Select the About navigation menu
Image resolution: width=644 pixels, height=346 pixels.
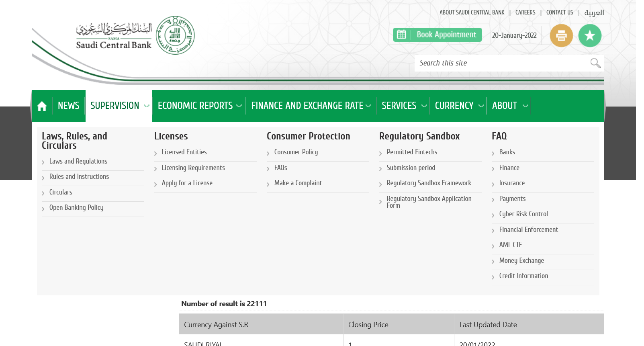(x=509, y=106)
